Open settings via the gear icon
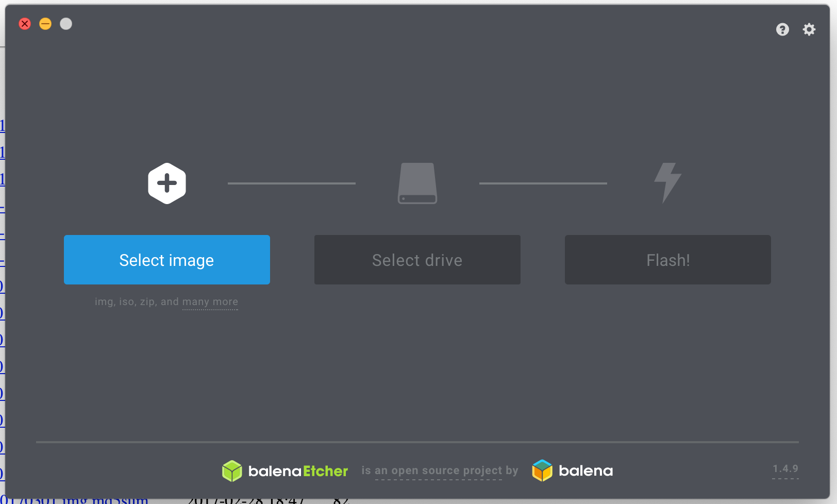 pos(809,30)
